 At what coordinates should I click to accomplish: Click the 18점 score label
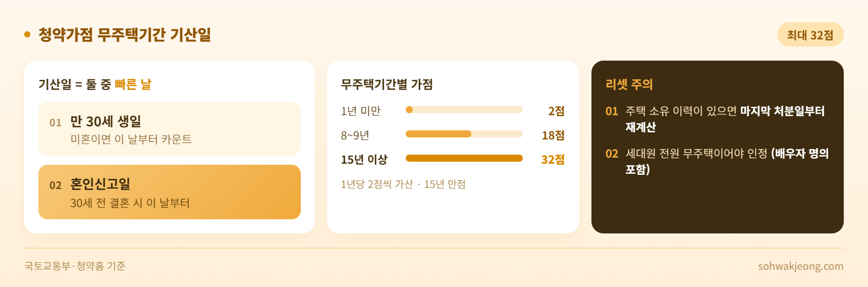tap(553, 135)
